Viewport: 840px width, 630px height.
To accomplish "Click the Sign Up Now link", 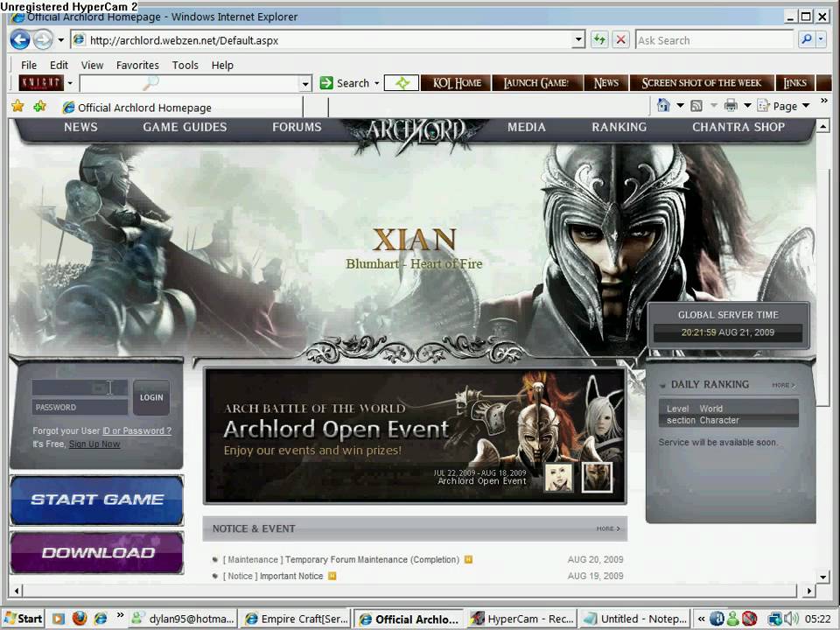I will pyautogui.click(x=94, y=444).
